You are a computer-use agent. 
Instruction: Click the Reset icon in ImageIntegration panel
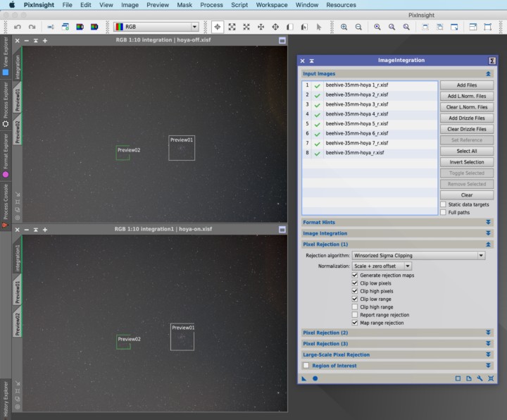point(491,378)
